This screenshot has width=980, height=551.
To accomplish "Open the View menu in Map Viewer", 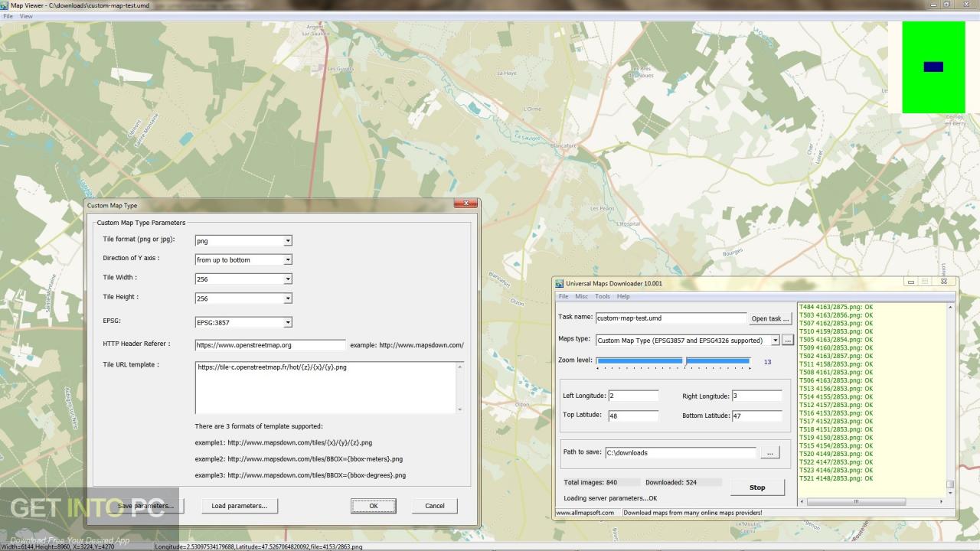I will [26, 16].
